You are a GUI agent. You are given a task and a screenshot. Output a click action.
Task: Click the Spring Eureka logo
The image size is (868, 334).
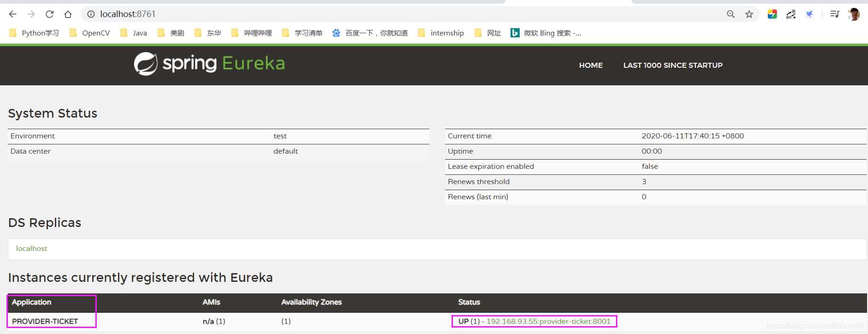[210, 64]
